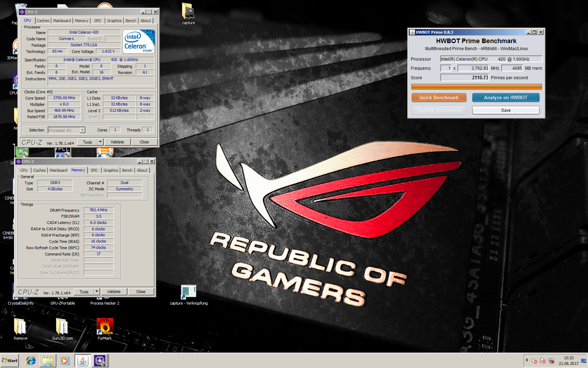Click Save in HWBOT Prime
This screenshot has width=588, height=368.
[x=506, y=110]
